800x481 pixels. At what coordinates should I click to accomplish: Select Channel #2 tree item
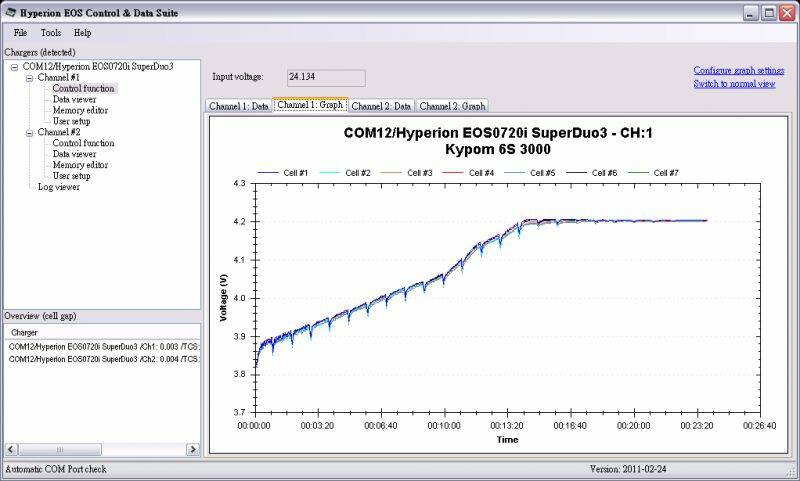59,132
